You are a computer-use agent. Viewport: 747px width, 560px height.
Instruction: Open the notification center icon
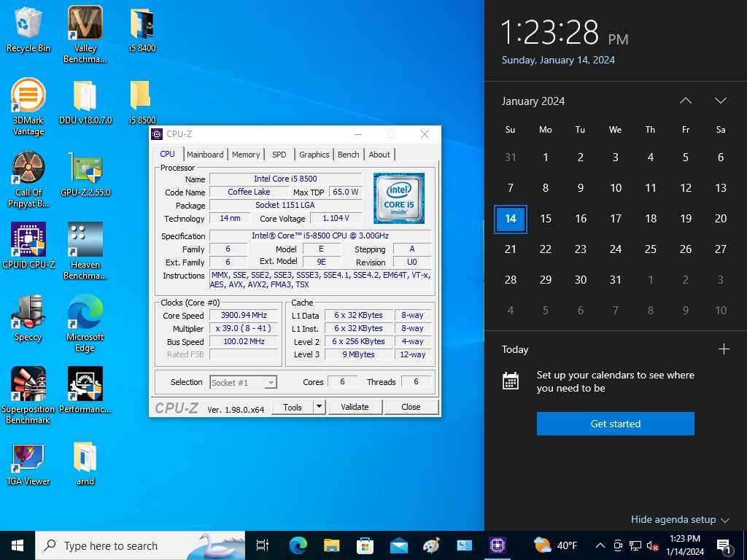click(724, 546)
